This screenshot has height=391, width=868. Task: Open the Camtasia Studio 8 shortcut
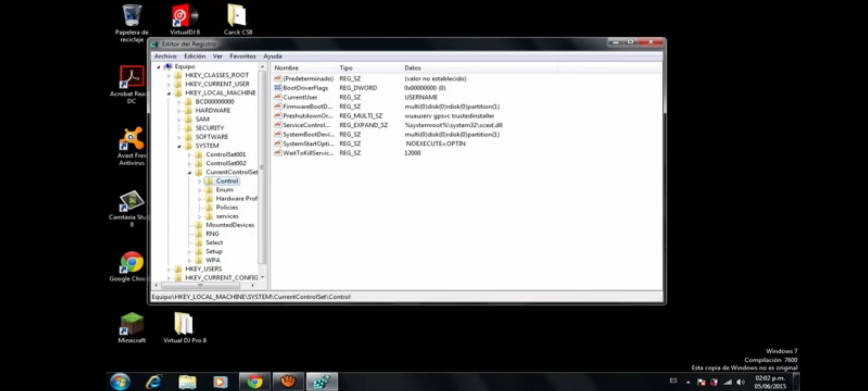[x=132, y=201]
